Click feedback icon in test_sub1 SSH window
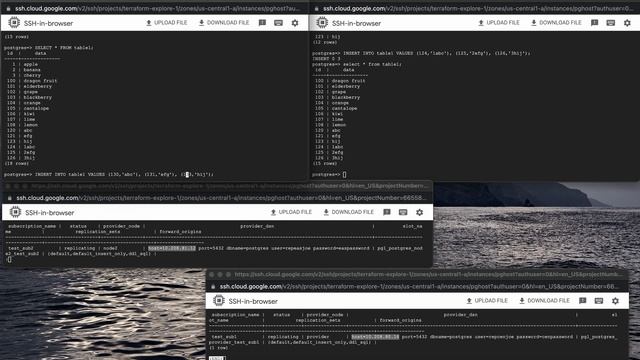The height and width of the screenshot is (360, 640). click(x=583, y=301)
